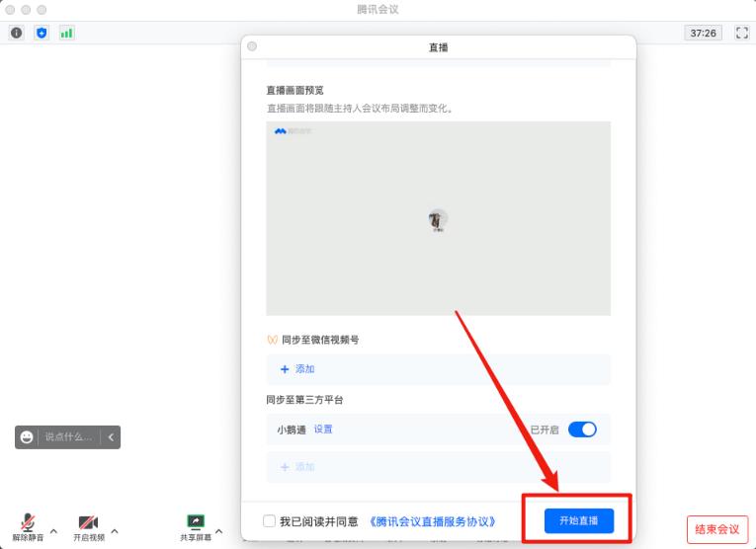Image resolution: width=756 pixels, height=549 pixels.
Task: Click the 直播画面预览 heading
Action: (295, 90)
